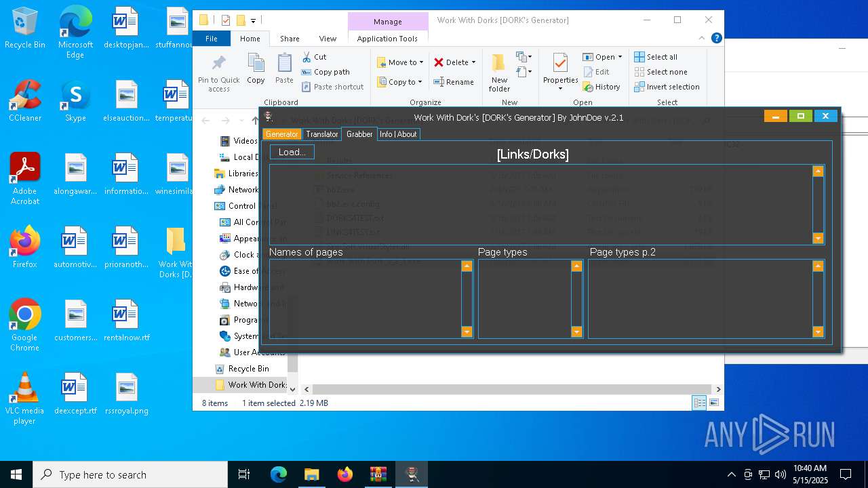This screenshot has height=488, width=868.
Task: Click Paste shortcut in the ribbon
Action: coord(332,87)
